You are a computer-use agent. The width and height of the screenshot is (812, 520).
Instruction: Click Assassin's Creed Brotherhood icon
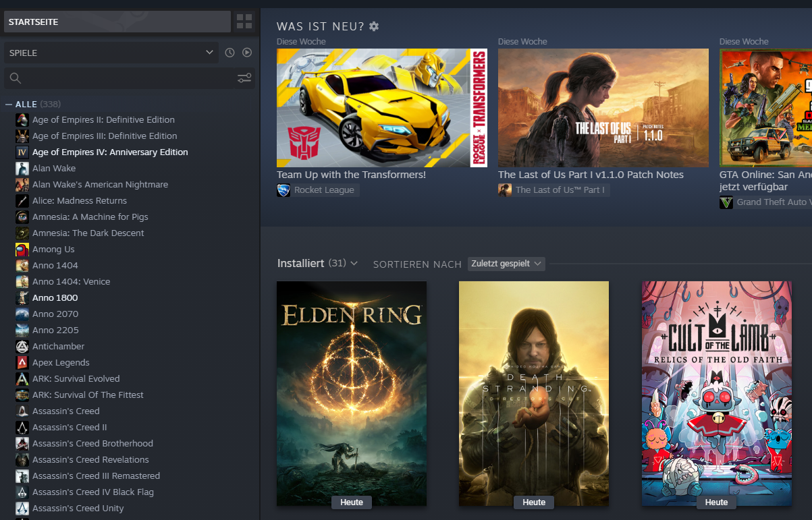click(x=22, y=444)
